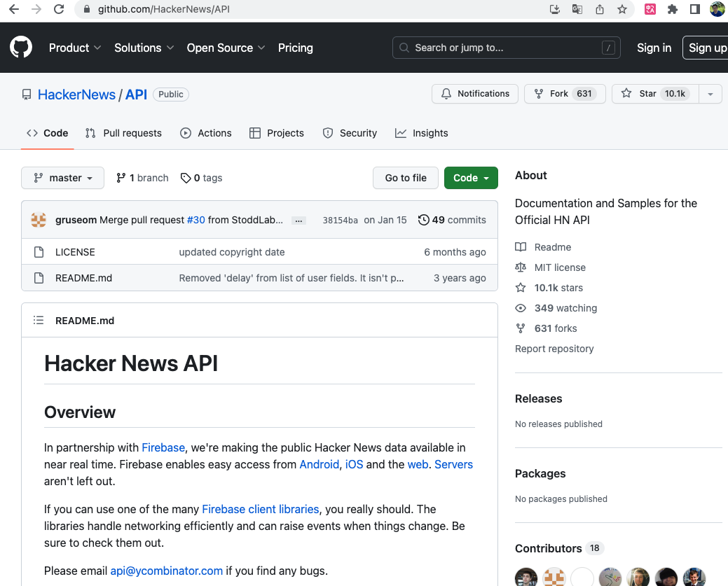Screen dimensions: 728x586
Task: Switch to the Actions tab
Action: [x=206, y=133]
